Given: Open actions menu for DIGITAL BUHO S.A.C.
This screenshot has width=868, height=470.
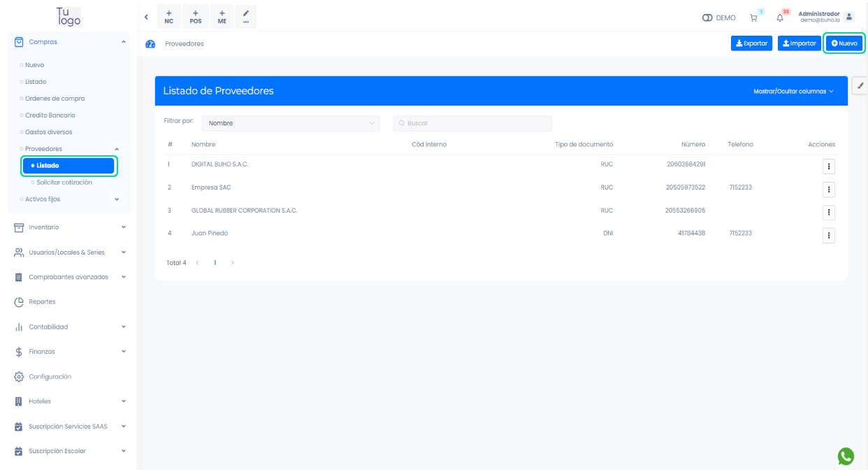Looking at the screenshot, I should 829,166.
